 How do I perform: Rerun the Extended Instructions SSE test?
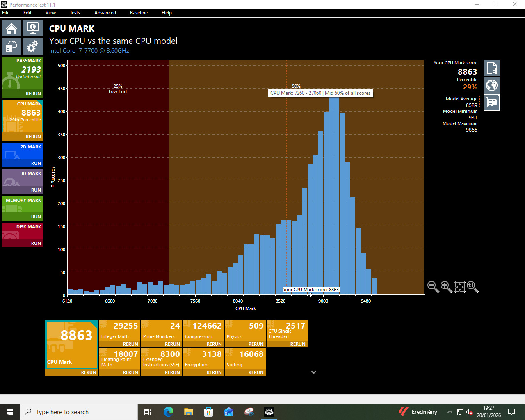pyautogui.click(x=172, y=372)
